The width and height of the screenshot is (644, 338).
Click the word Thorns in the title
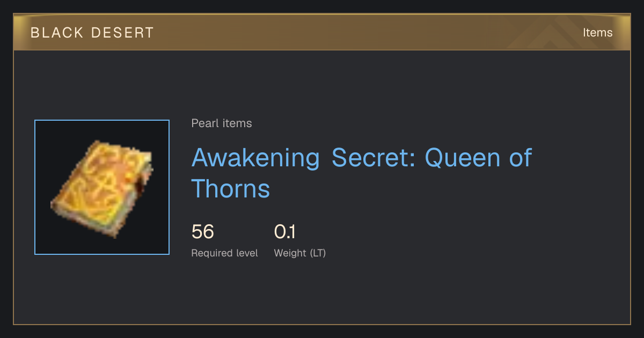click(231, 189)
